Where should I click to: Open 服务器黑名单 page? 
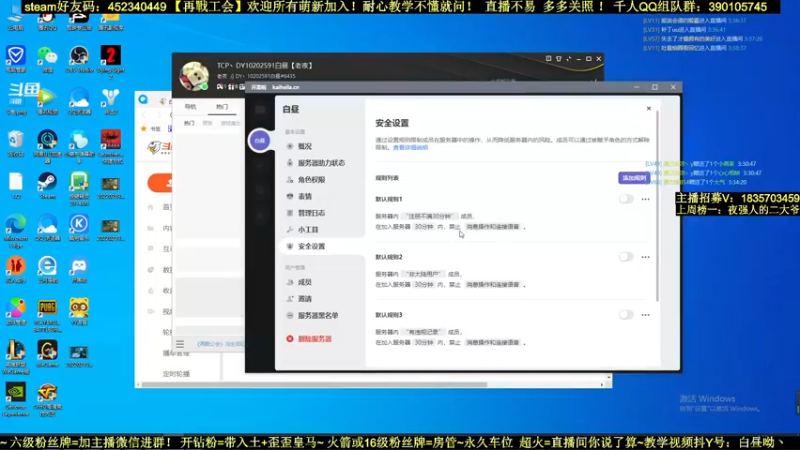[318, 316]
